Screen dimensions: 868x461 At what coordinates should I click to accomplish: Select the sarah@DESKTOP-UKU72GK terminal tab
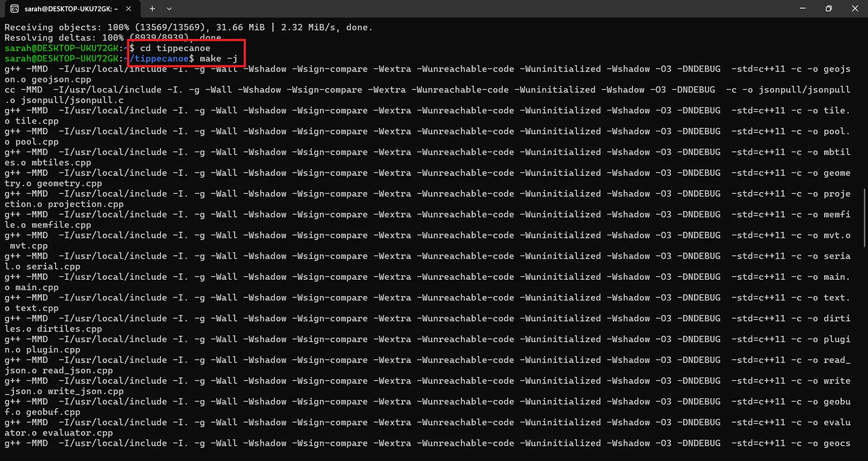pyautogui.click(x=71, y=9)
